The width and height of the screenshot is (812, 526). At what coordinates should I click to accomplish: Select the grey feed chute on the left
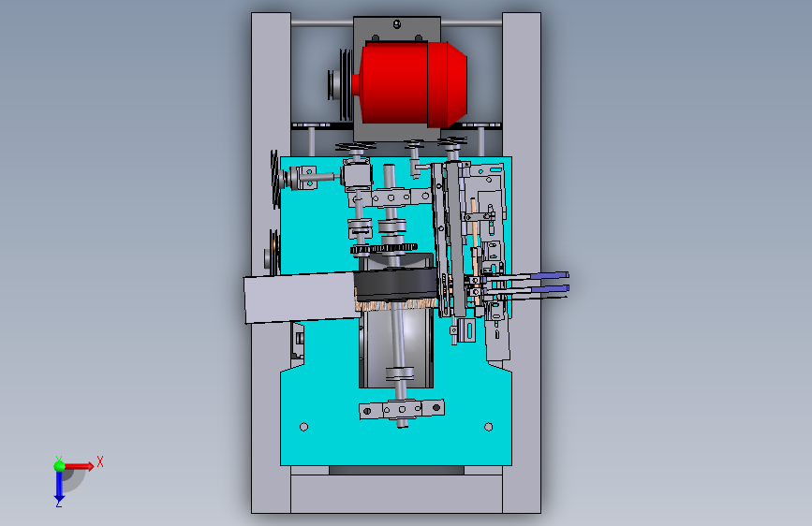coord(300,299)
